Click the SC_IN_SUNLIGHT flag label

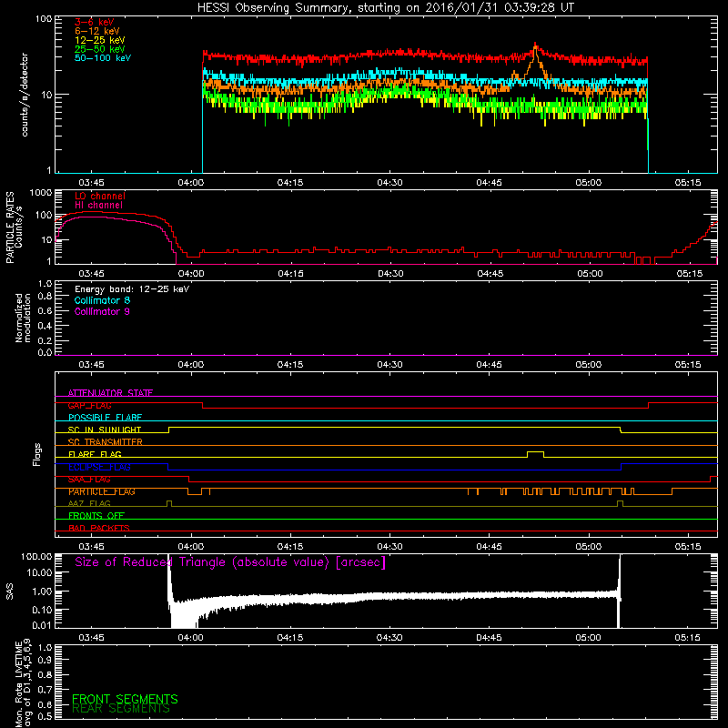click(x=105, y=430)
